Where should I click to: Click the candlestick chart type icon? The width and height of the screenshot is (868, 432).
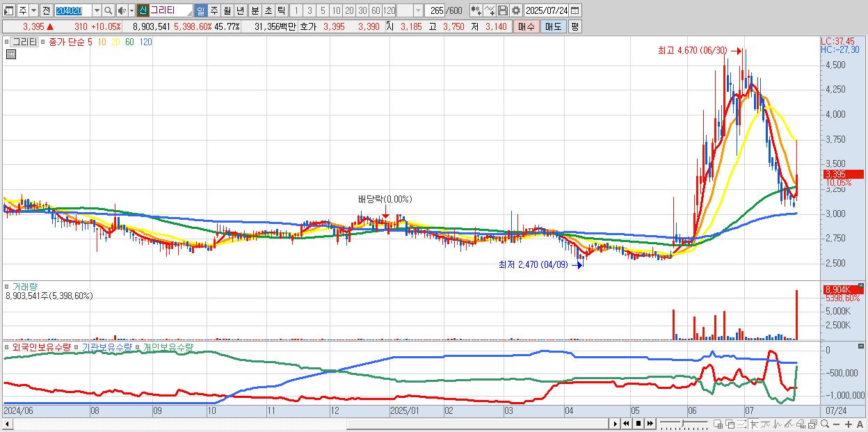(476, 10)
